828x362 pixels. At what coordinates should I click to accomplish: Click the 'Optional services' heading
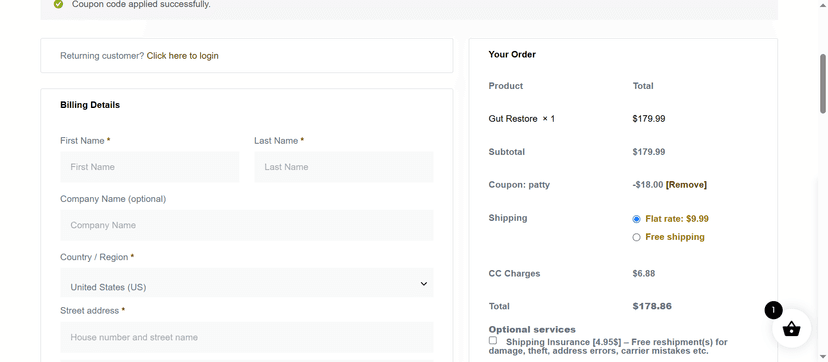532,329
